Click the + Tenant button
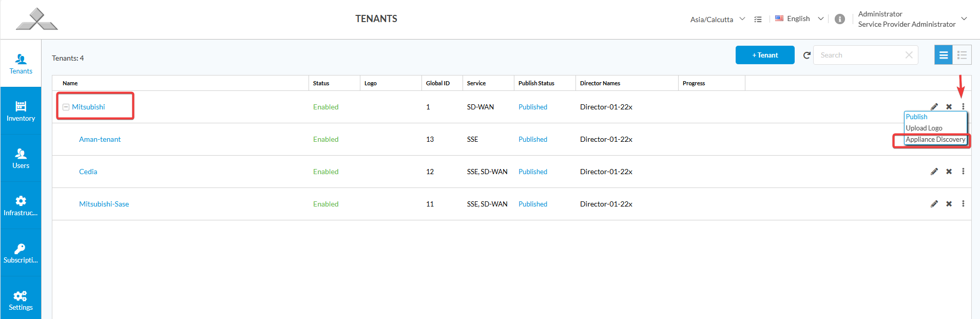Image resolution: width=980 pixels, height=319 pixels. pyautogui.click(x=765, y=55)
